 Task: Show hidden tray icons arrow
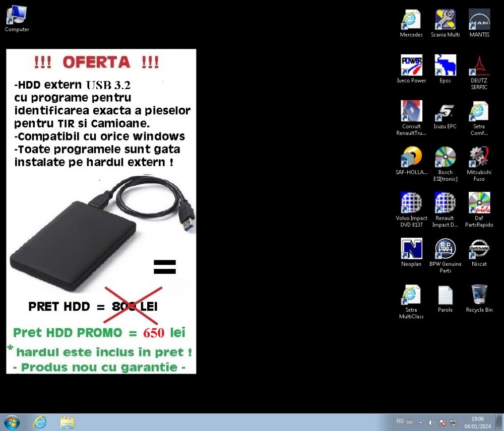(421, 422)
